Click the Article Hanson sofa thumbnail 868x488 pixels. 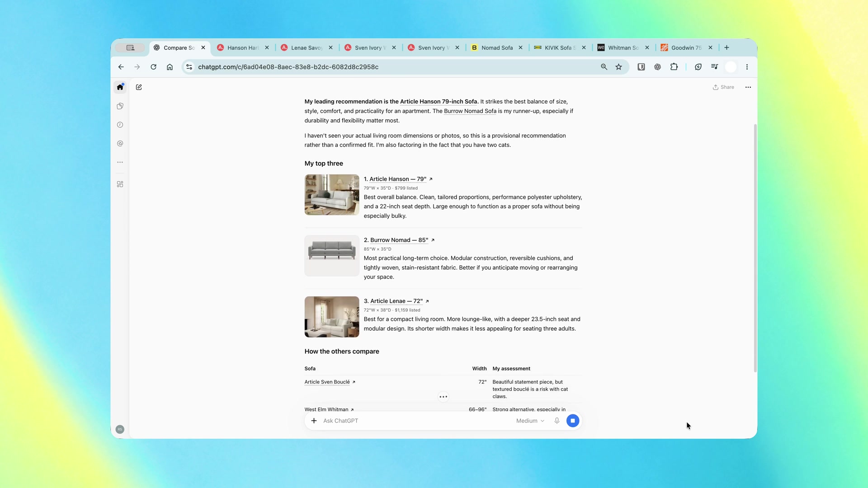[332, 195]
